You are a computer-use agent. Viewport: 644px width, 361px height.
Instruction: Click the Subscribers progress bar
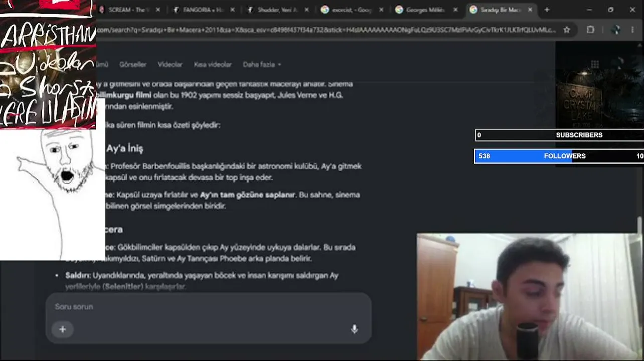[x=560, y=135]
